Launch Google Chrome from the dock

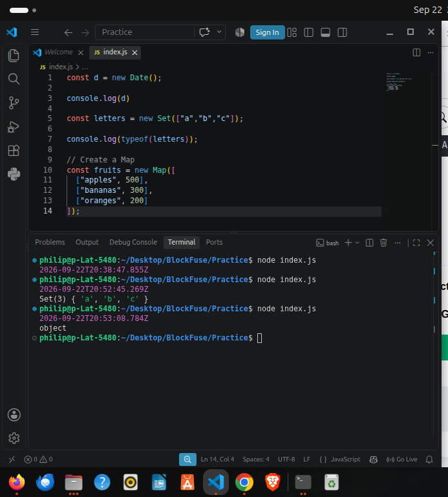click(x=244, y=482)
